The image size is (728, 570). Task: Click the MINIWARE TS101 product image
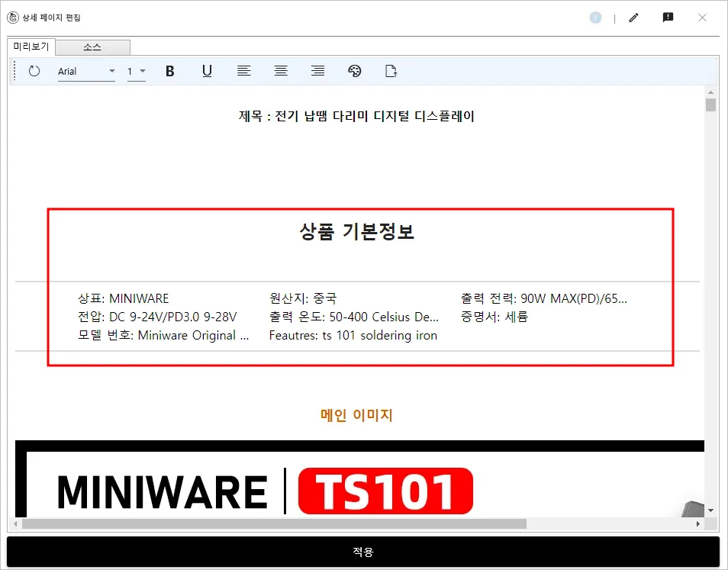[360, 478]
